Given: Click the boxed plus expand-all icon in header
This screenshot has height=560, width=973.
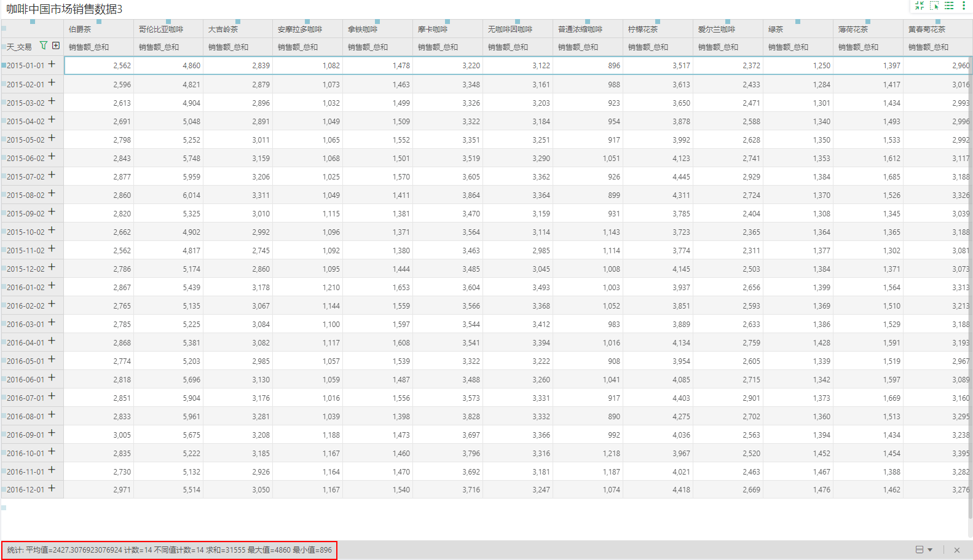Looking at the screenshot, I should (56, 45).
